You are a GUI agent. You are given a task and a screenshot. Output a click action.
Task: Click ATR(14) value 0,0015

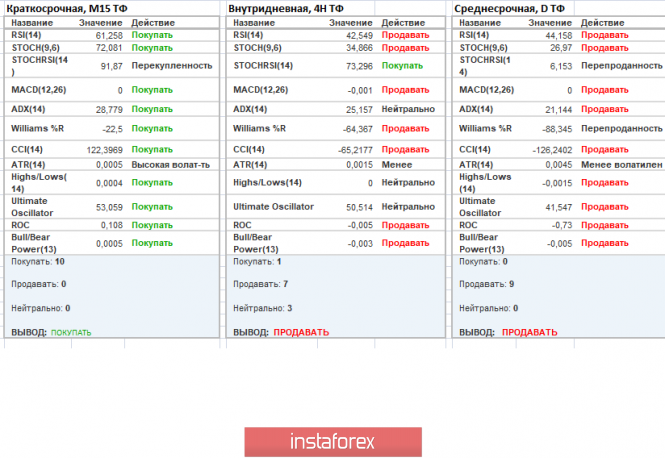[359, 165]
